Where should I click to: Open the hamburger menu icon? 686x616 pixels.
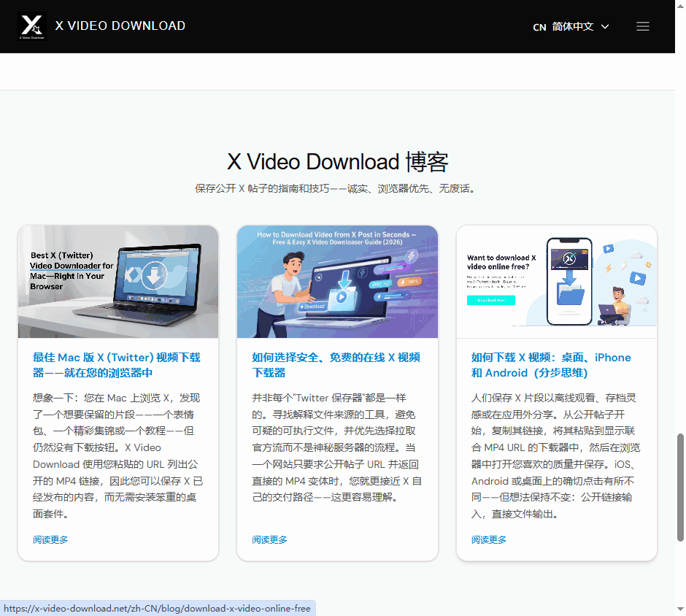click(642, 26)
